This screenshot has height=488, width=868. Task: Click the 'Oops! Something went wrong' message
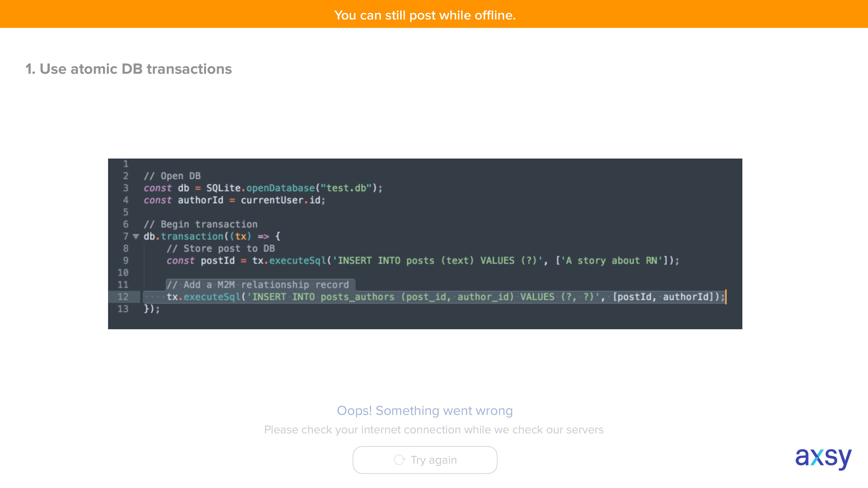[x=425, y=411]
